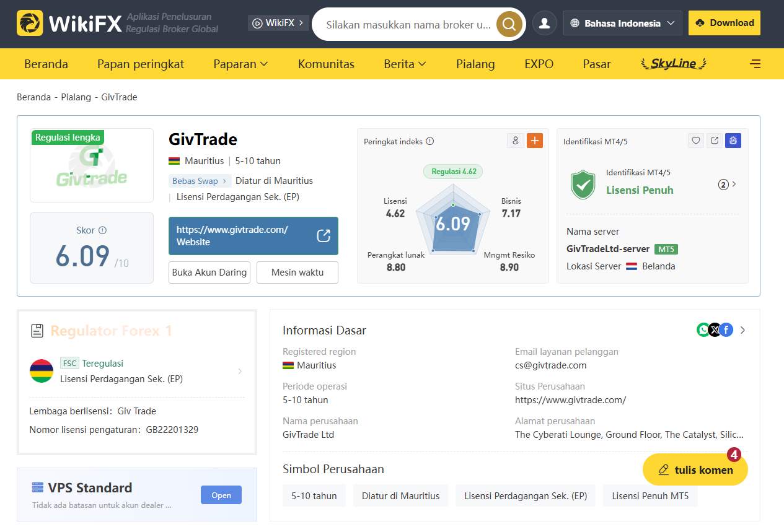
Task: Open the hamburger menu on the right
Action: [755, 63]
